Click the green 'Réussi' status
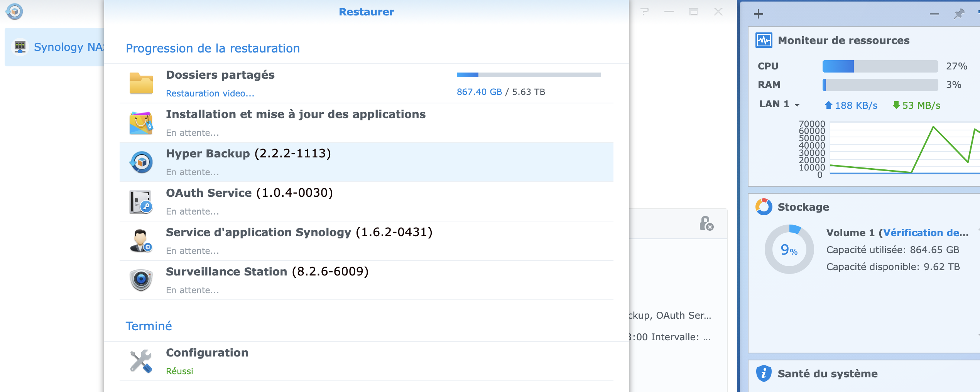 pos(179,371)
